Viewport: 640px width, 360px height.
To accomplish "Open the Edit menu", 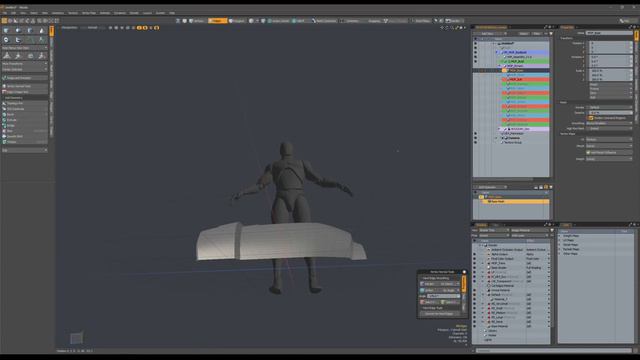I will pos(13,13).
